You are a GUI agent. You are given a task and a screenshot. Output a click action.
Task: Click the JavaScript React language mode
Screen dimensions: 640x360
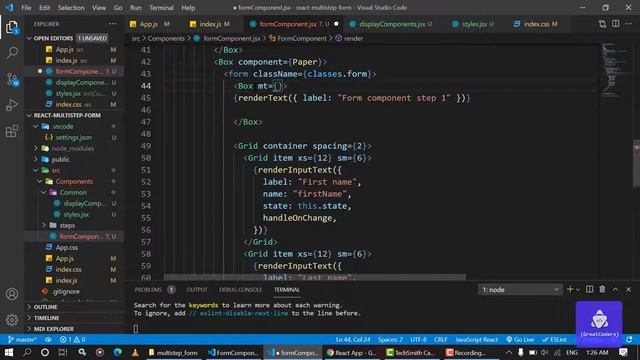tap(476, 340)
